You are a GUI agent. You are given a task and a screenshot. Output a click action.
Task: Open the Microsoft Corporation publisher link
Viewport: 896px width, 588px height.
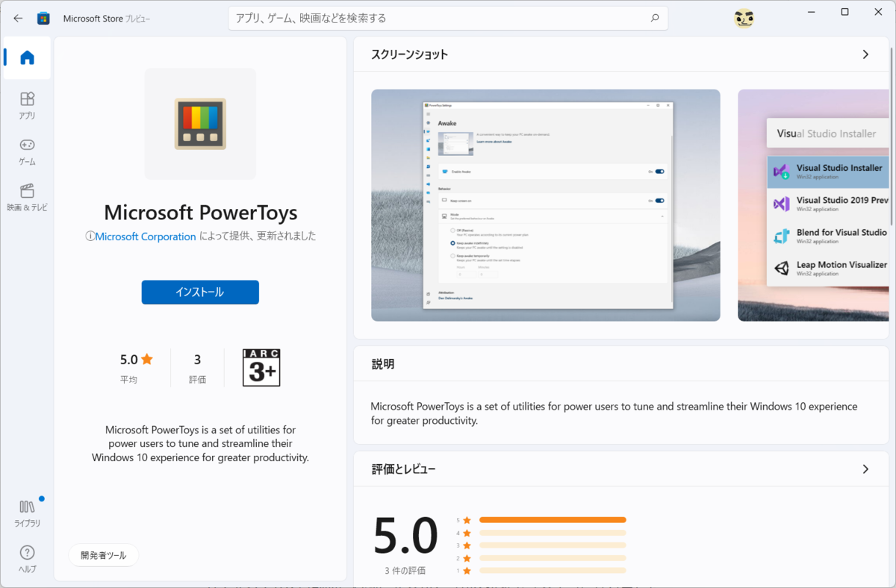click(146, 237)
